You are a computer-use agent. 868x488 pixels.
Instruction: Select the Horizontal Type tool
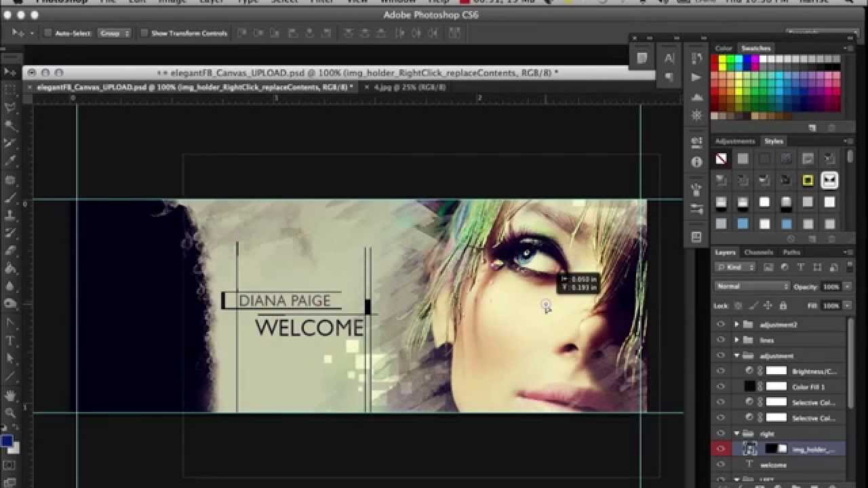10,341
